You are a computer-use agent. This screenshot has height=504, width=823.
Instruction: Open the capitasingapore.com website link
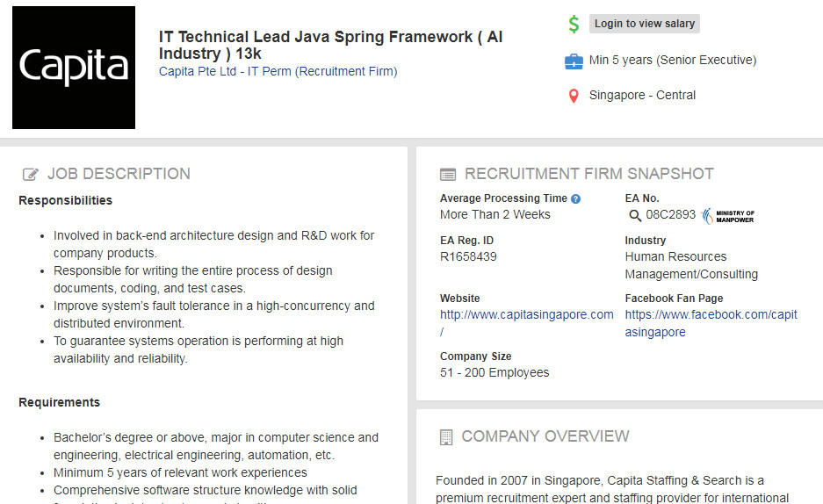526,314
